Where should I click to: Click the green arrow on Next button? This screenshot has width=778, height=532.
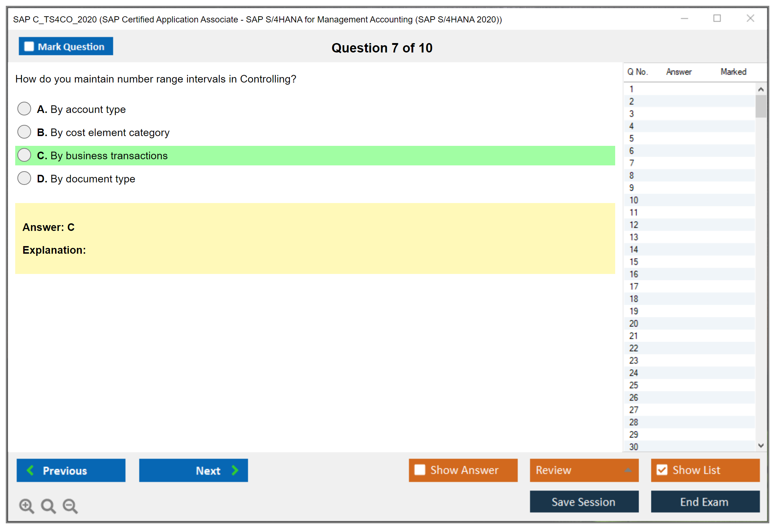pos(235,470)
